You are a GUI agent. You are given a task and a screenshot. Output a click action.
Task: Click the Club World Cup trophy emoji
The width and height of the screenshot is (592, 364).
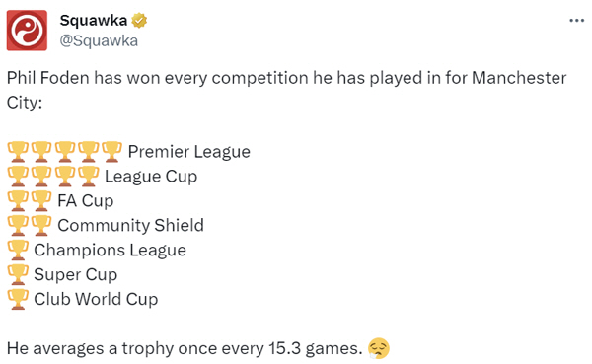tap(18, 299)
